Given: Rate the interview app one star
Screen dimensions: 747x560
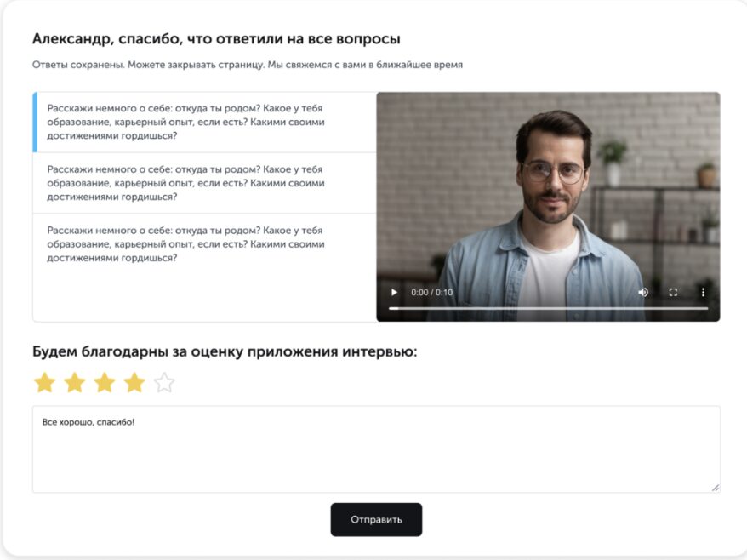Looking at the screenshot, I should [45, 383].
